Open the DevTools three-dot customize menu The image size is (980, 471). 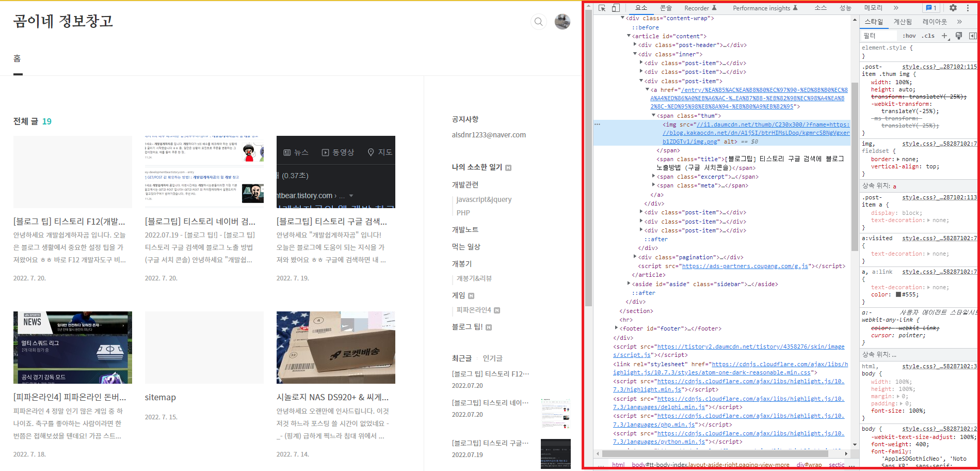(x=968, y=8)
